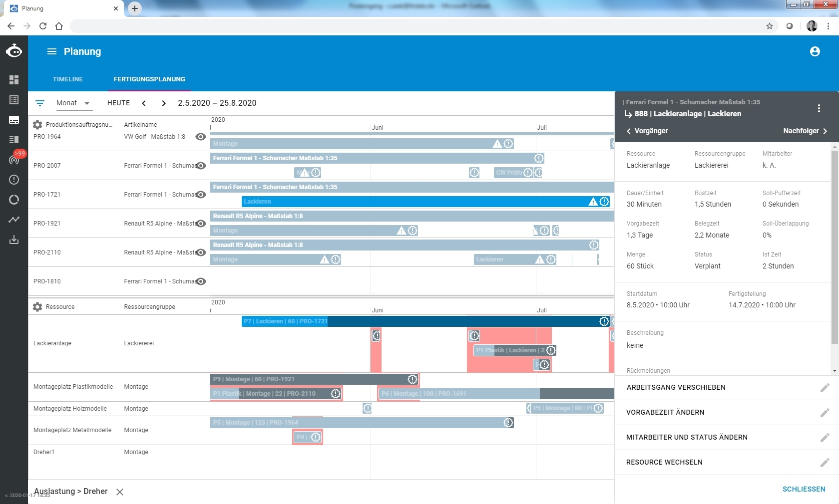Select the Planung browser tab
This screenshot has width=839, height=504.
click(65, 8)
